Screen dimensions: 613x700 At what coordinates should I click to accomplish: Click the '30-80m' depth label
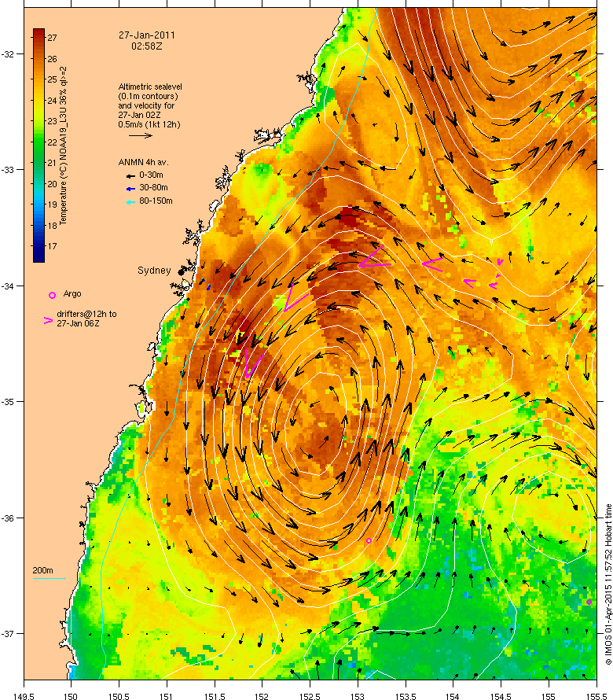153,187
